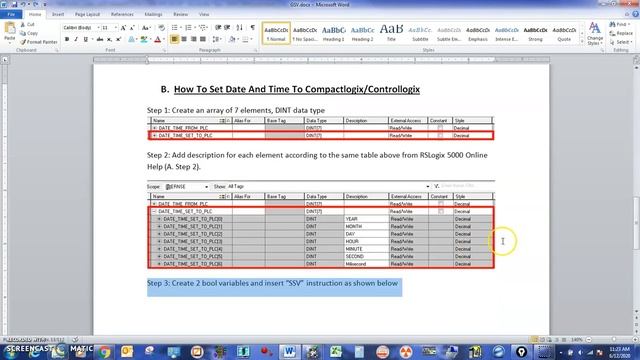
Task: Decrease paragraph indent
Action: click(218, 28)
